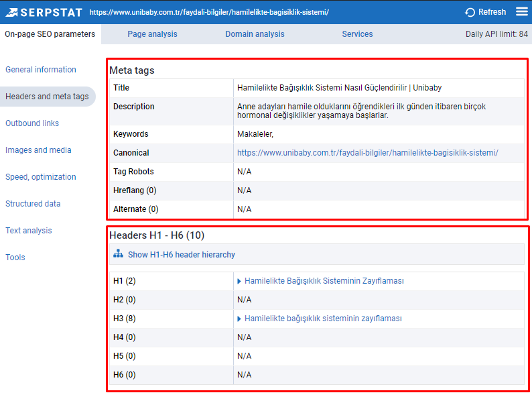Click the Serpstat logo
532x399 pixels.
coord(44,12)
